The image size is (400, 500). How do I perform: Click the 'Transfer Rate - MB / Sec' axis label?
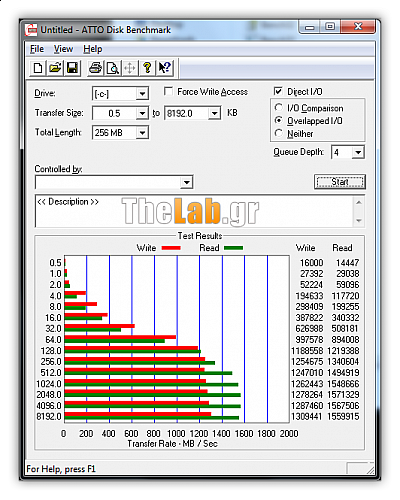click(x=172, y=444)
